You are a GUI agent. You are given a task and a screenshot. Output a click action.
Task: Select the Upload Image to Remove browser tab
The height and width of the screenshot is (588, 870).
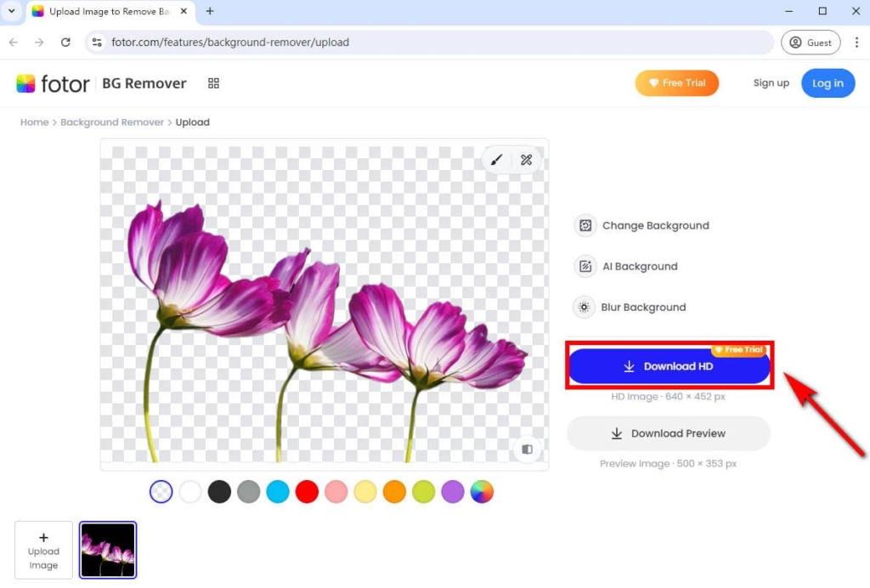tap(110, 12)
